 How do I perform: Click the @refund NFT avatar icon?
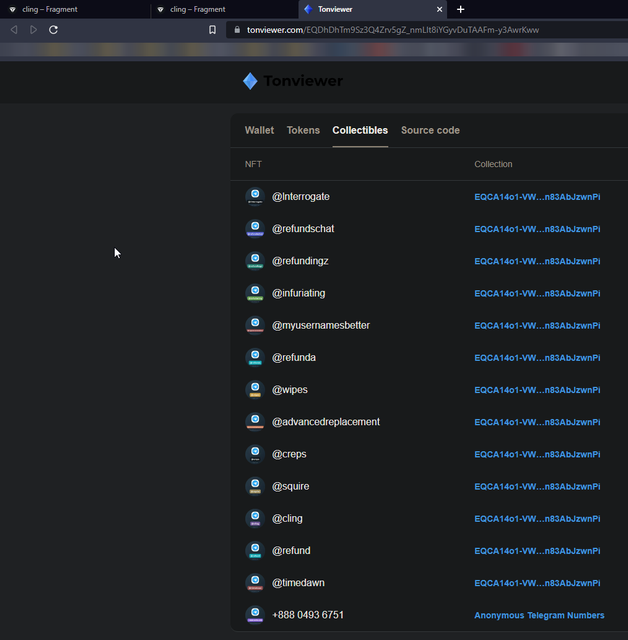coord(255,551)
